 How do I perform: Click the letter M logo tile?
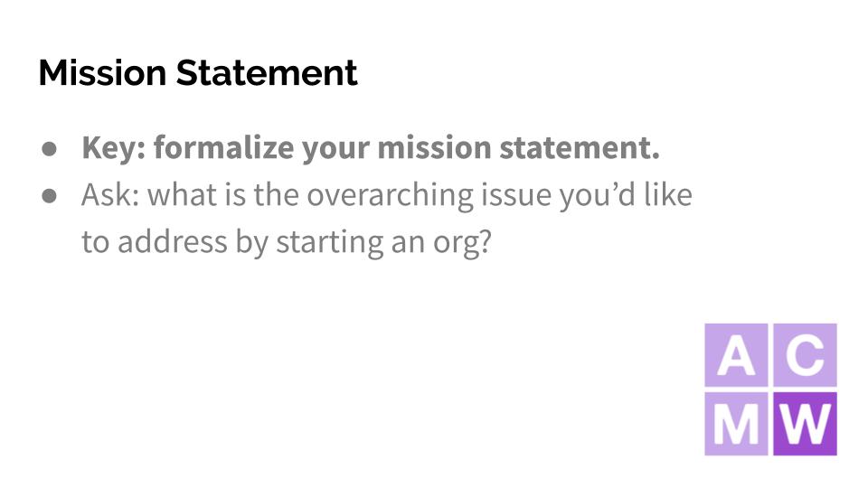[x=737, y=423]
